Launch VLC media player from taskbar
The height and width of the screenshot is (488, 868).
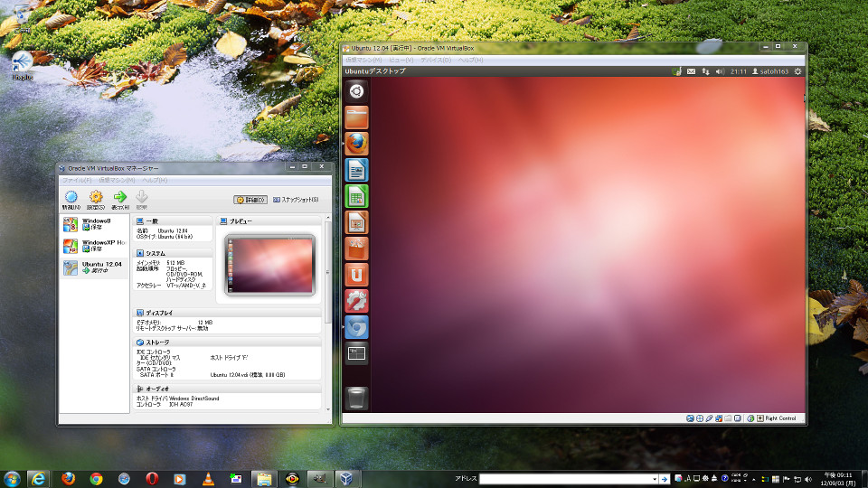pyautogui.click(x=208, y=479)
